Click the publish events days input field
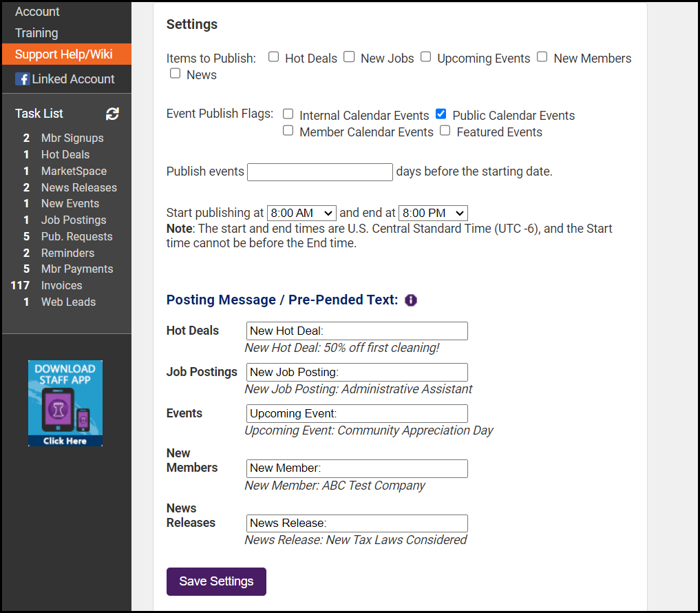Viewport: 700px width, 613px height. [x=320, y=172]
